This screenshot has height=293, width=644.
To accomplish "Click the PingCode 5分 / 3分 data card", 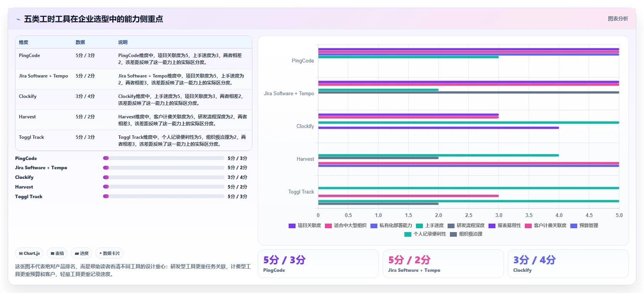I will point(318,264).
